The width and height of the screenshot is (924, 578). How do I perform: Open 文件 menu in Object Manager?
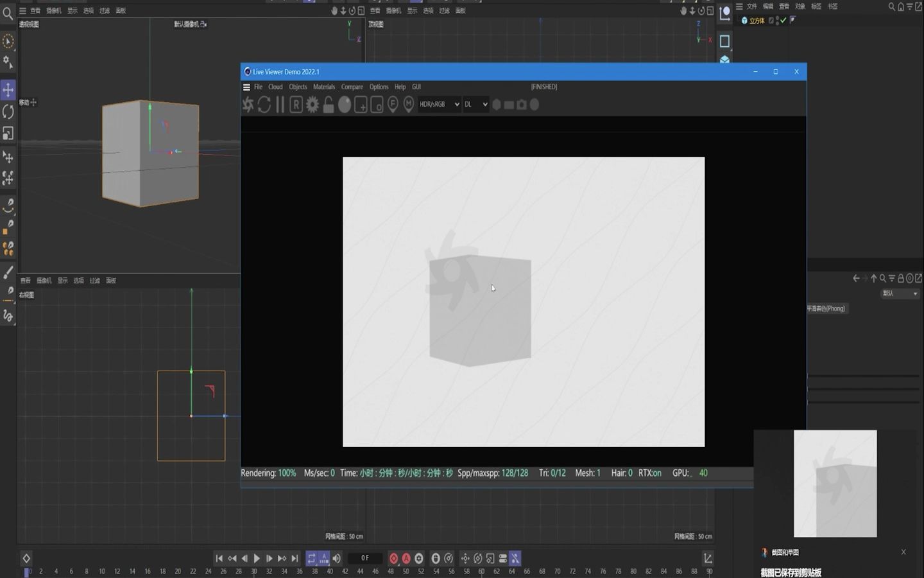pos(751,6)
